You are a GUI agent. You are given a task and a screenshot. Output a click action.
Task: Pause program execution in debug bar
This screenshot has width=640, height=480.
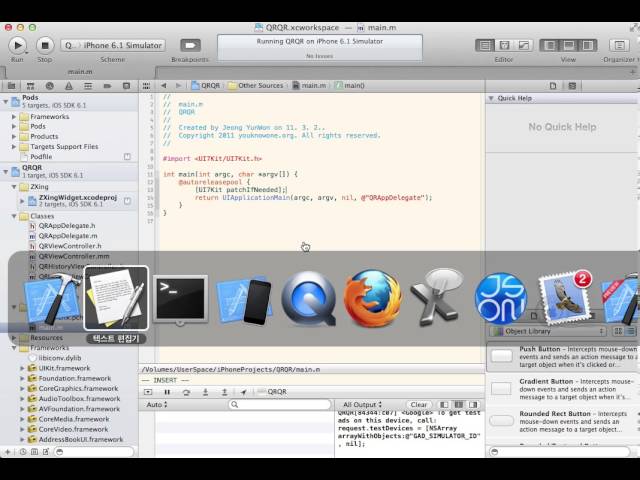167,392
